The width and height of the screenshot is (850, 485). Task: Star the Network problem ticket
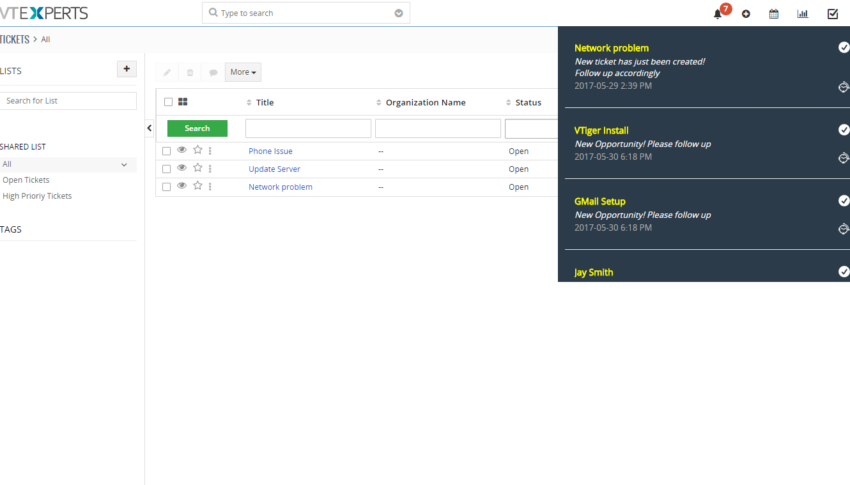[x=198, y=186]
